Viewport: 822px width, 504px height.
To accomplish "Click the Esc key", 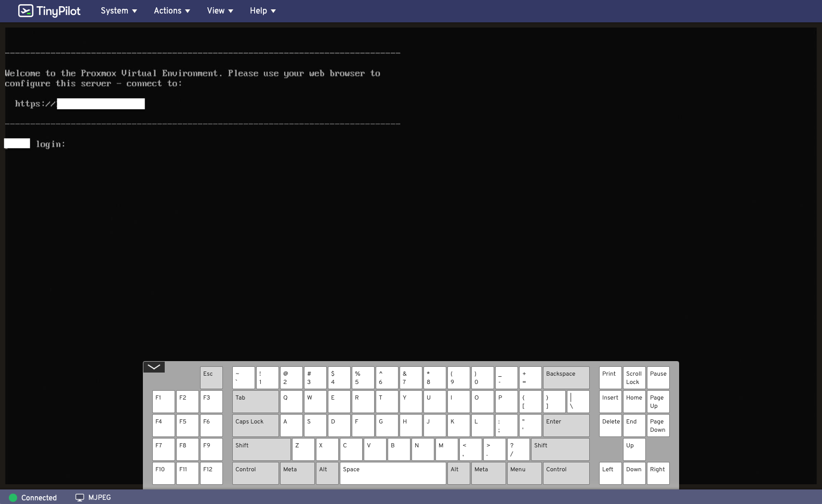I will point(211,378).
